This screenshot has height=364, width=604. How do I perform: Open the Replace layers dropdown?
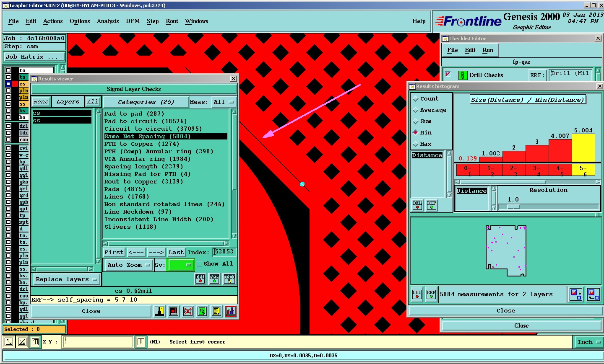click(x=66, y=279)
